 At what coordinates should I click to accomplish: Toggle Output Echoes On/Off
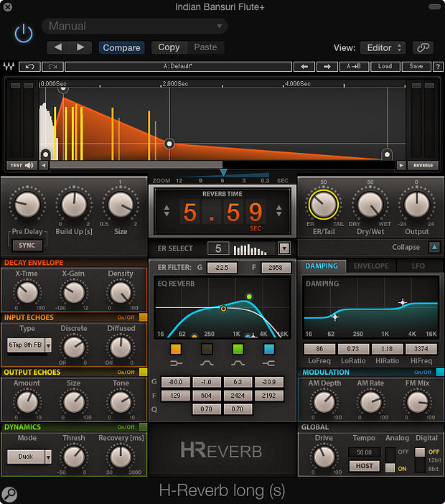143,372
